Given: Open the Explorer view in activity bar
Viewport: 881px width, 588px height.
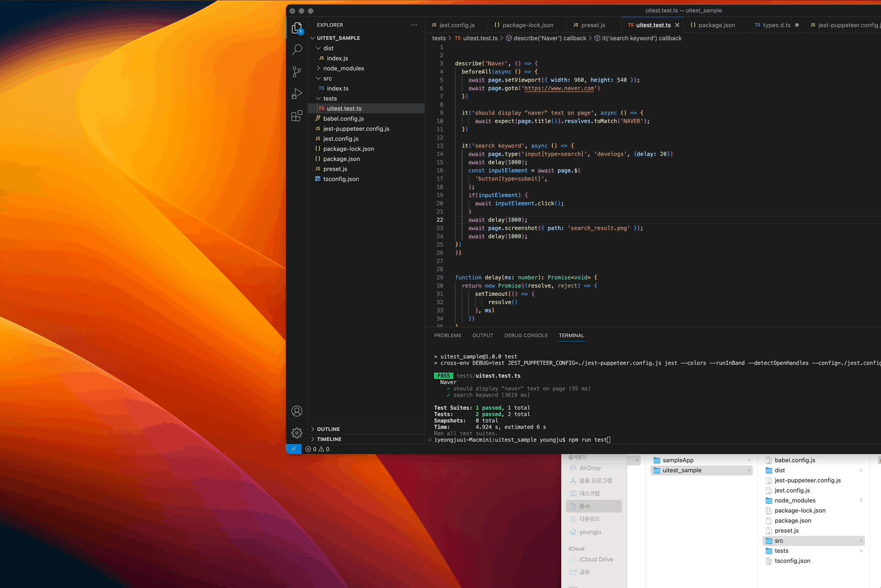Looking at the screenshot, I should pyautogui.click(x=297, y=28).
